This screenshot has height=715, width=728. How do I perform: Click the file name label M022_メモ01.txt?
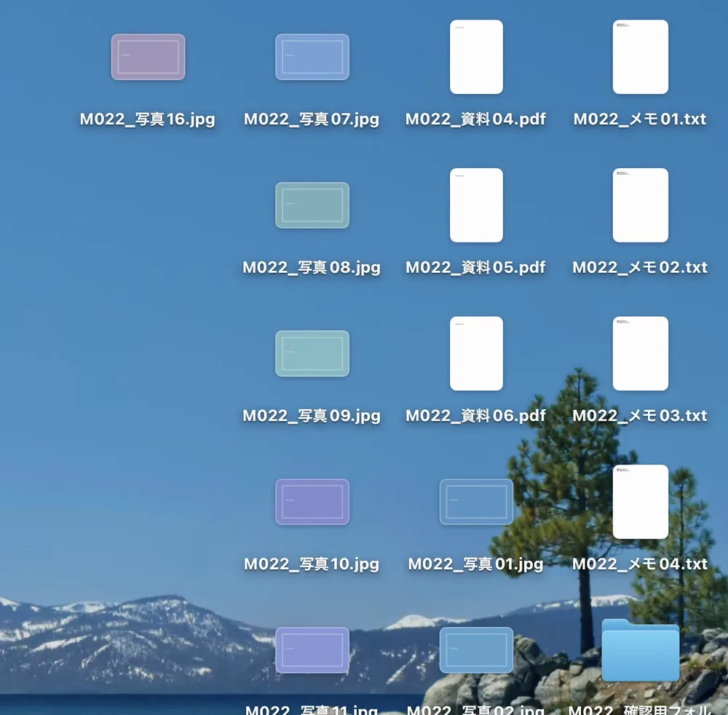pos(640,119)
